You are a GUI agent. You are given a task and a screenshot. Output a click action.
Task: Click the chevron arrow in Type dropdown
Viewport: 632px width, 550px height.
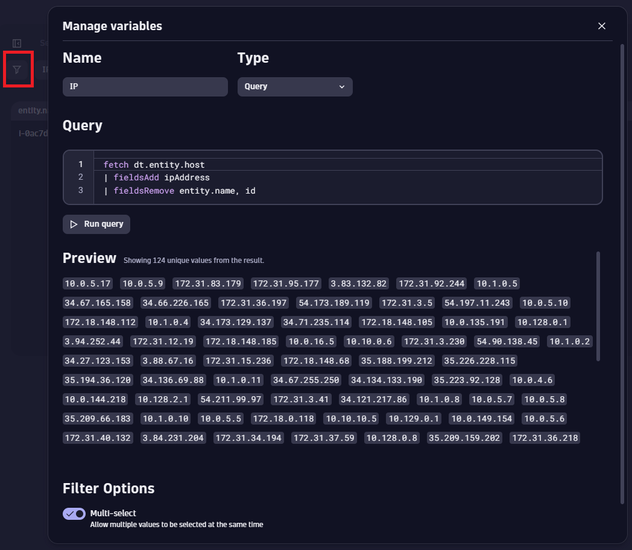coord(342,87)
